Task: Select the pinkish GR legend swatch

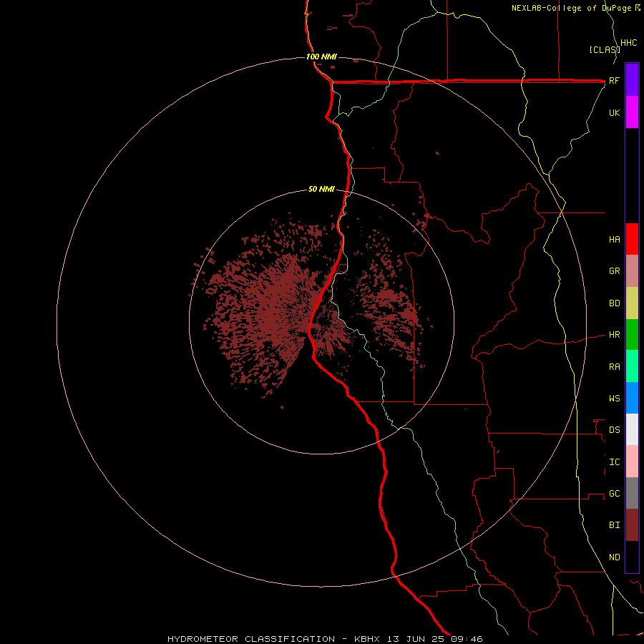Action: point(632,271)
